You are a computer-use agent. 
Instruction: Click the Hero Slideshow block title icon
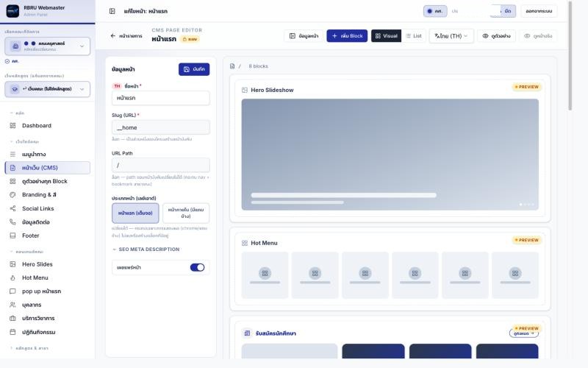245,90
